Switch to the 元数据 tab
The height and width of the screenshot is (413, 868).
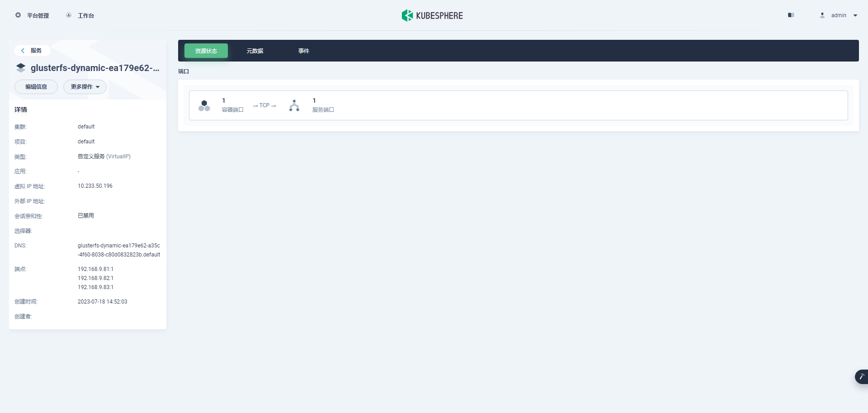pos(255,51)
